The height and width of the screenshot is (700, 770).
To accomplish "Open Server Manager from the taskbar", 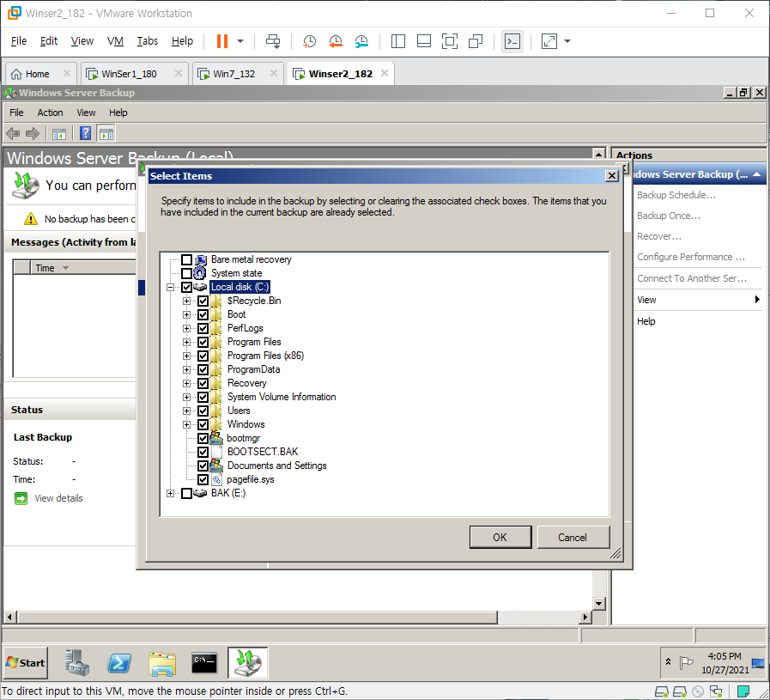I will [x=76, y=663].
